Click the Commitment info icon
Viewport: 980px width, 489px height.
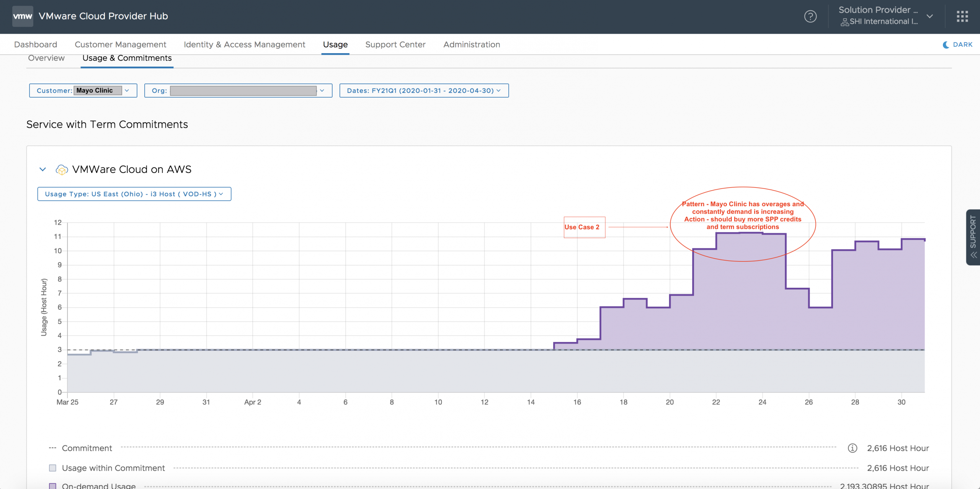point(852,448)
